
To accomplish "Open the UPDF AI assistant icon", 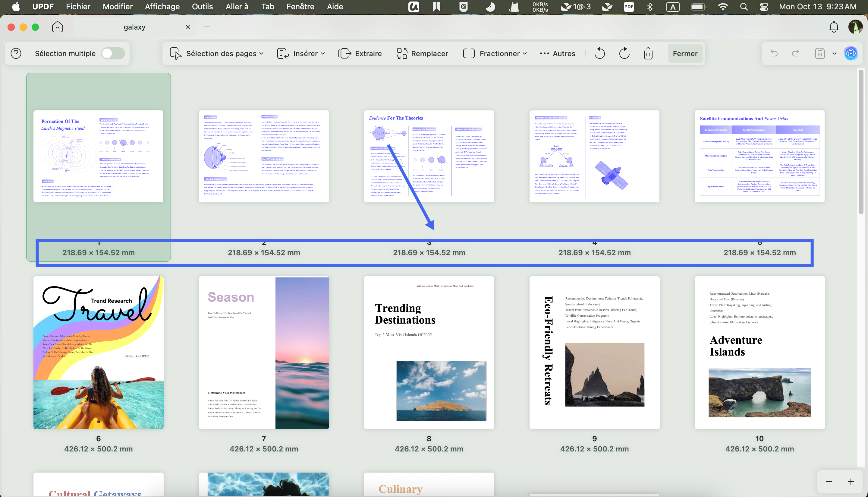I will tap(851, 53).
